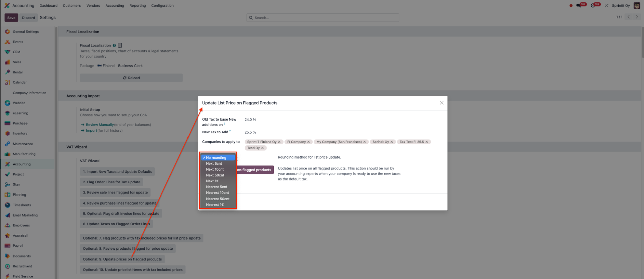
Task: Open the Payroll sidebar icon
Action: pyautogui.click(x=7, y=246)
